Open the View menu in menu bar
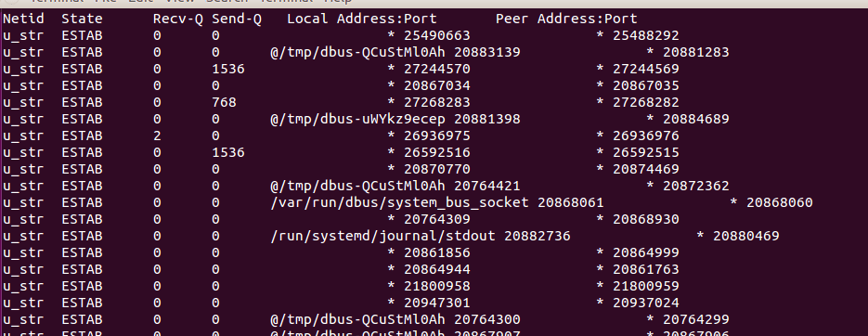This screenshot has height=336, width=868. [179, 1]
